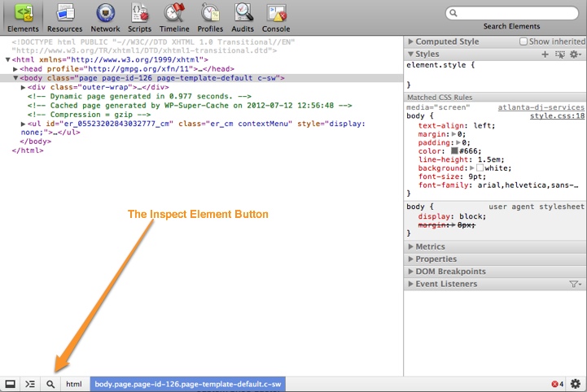The width and height of the screenshot is (587, 392).
Task: Open the Scripts panel
Action: coord(140,18)
